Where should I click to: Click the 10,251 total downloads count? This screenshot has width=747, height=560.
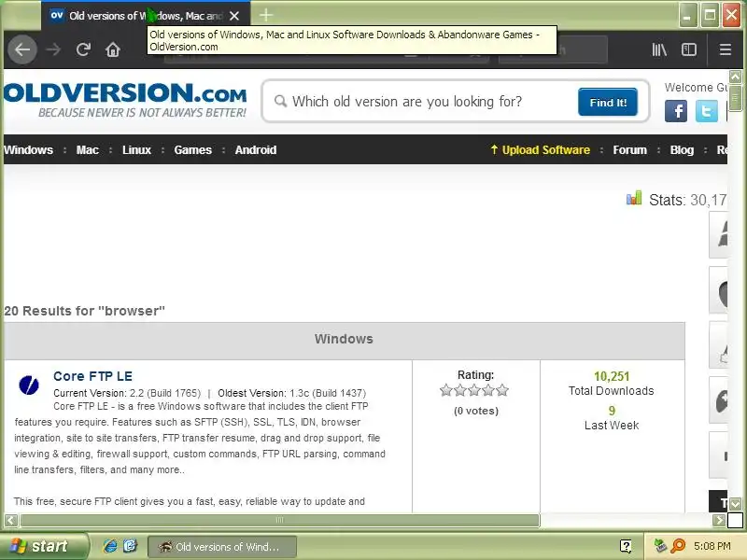point(612,376)
